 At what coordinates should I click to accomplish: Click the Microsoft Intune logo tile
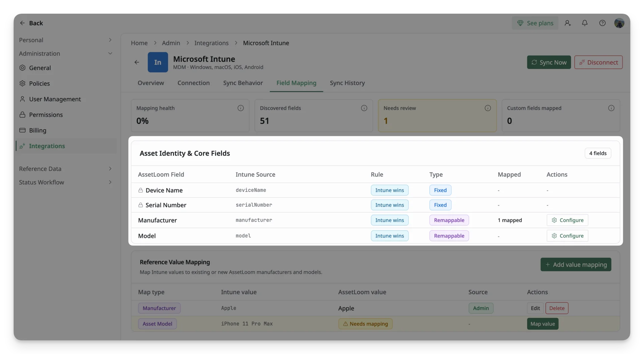click(158, 62)
